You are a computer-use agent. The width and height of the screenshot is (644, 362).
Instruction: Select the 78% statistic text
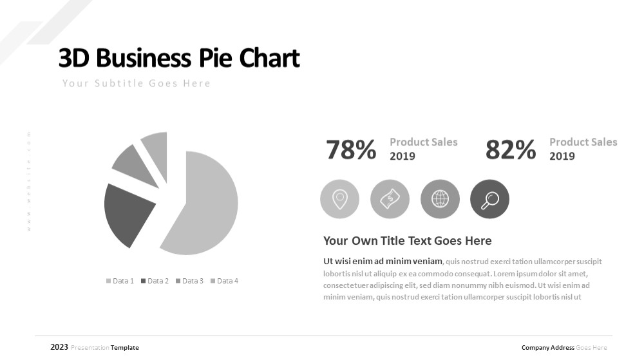[x=351, y=149]
